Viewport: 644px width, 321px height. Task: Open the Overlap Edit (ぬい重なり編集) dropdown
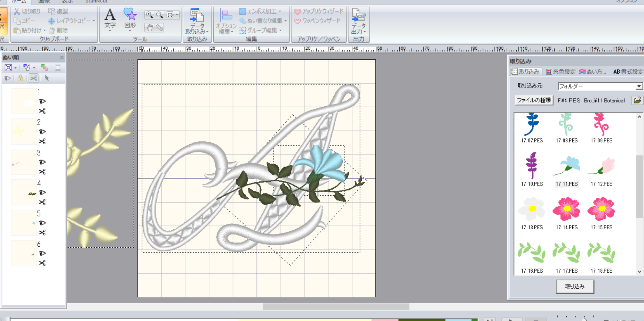click(285, 21)
